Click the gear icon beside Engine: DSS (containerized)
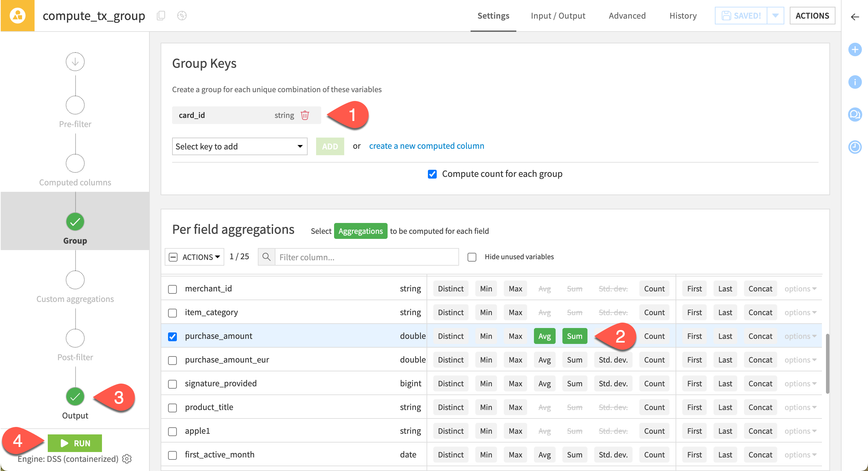This screenshot has height=471, width=868. [126, 459]
